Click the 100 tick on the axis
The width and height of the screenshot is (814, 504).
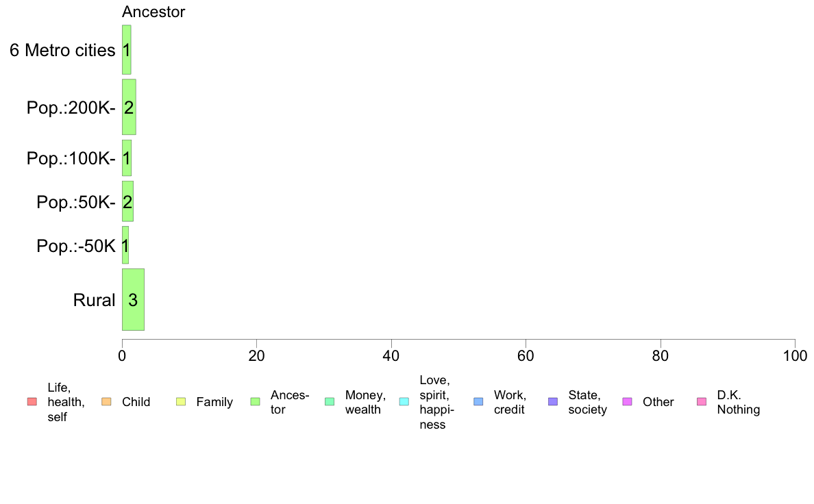coord(795,355)
